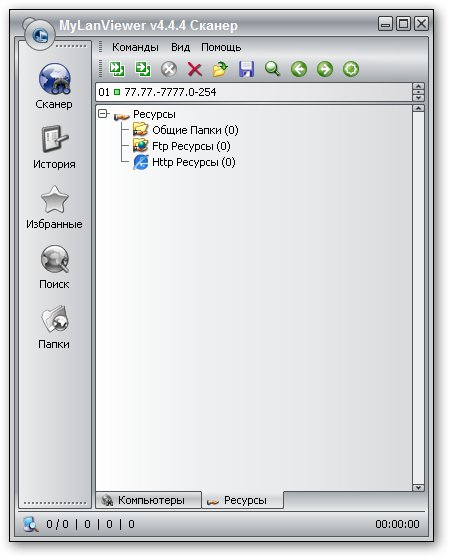
Task: Minimize the MyLanViewer window
Action: click(x=385, y=24)
